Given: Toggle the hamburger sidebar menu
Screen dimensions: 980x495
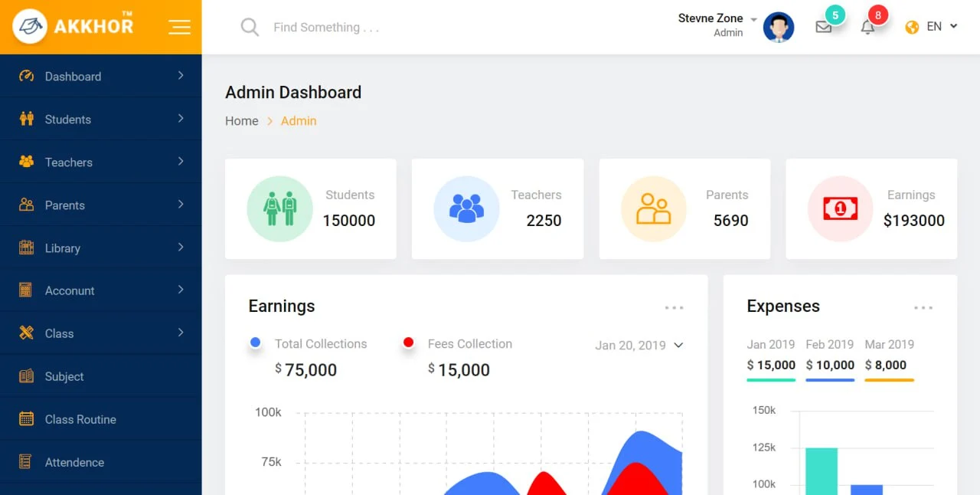Looking at the screenshot, I should (179, 27).
